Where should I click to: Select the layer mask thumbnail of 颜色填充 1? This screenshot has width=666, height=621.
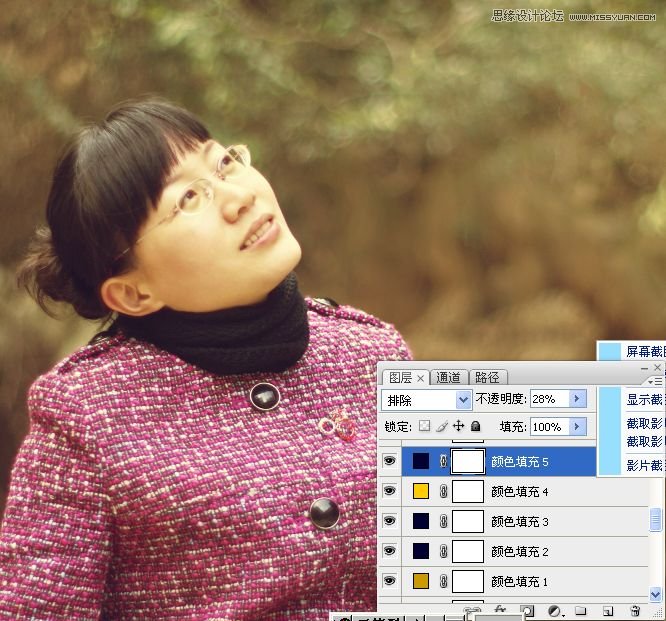pos(468,581)
